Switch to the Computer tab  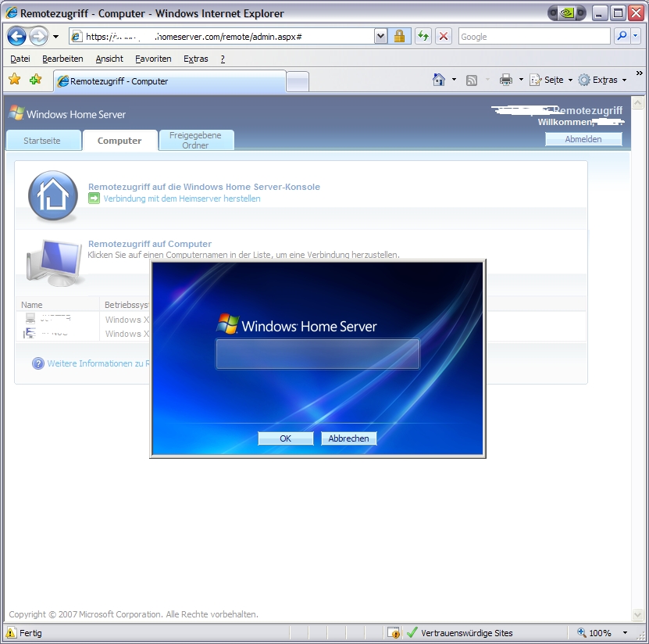[x=120, y=141]
